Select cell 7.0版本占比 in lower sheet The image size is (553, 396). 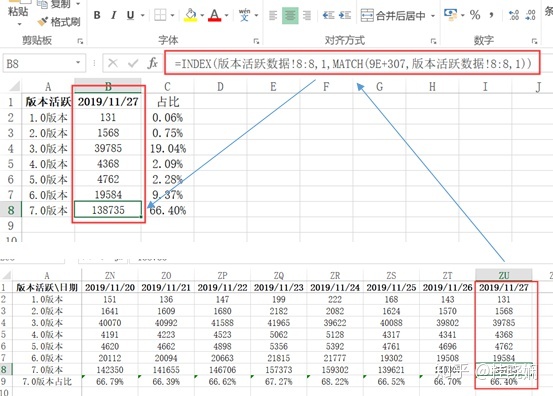tap(47, 382)
